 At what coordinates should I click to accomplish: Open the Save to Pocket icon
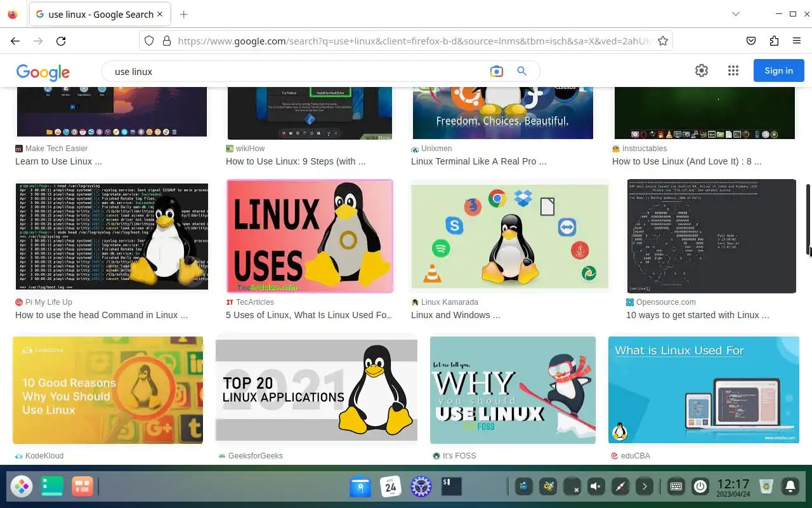pyautogui.click(x=751, y=41)
